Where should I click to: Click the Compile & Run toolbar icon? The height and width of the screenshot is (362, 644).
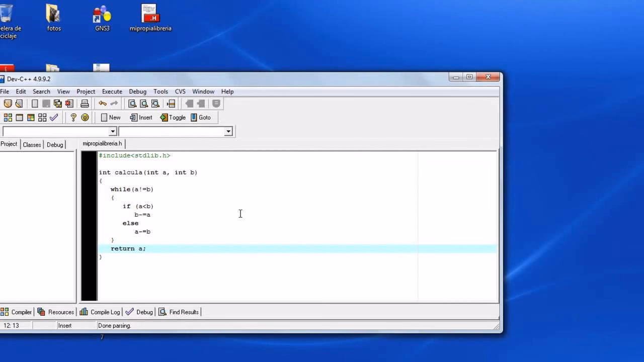coord(31,117)
